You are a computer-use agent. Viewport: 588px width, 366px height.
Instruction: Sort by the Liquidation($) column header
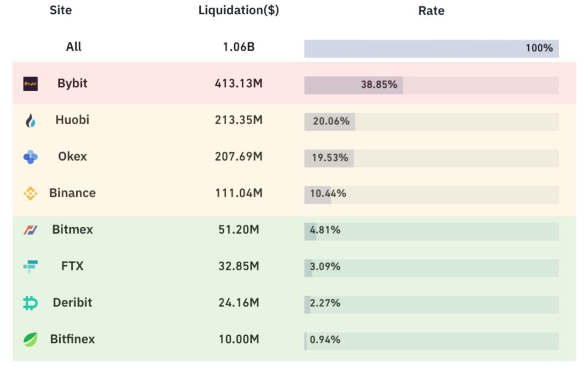coord(238,10)
